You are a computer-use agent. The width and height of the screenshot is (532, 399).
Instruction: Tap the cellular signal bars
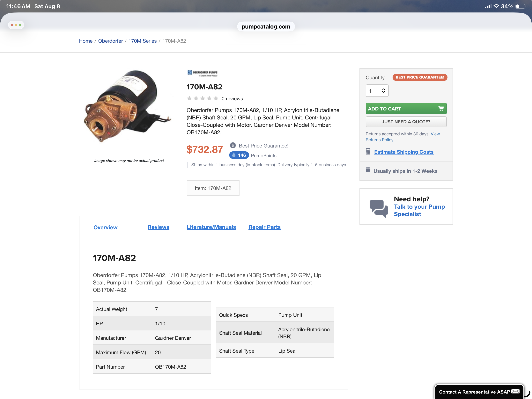488,6
